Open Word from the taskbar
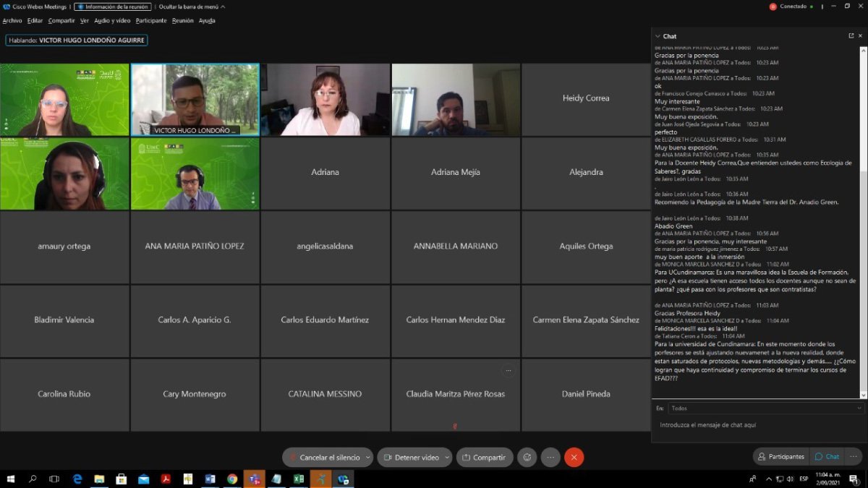Image resolution: width=868 pixels, height=488 pixels. click(210, 479)
